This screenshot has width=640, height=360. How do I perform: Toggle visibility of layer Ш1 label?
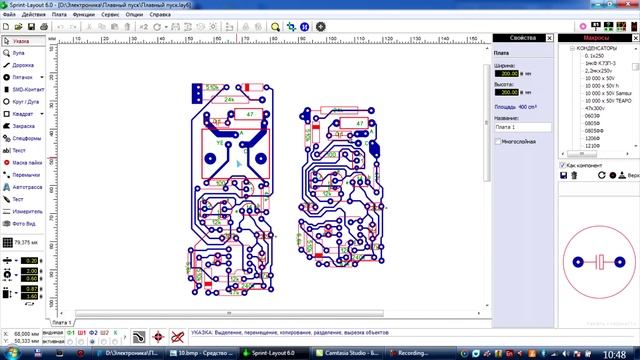click(x=82, y=333)
